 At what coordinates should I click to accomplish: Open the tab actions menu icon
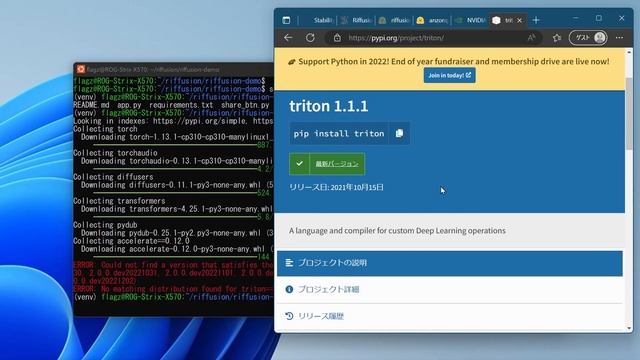point(286,20)
